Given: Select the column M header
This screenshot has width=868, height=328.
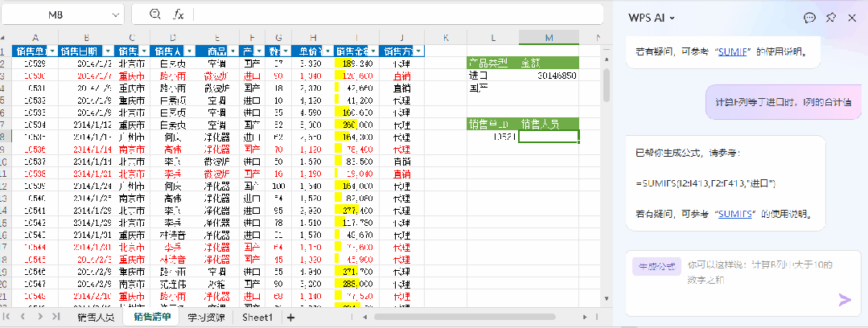Looking at the screenshot, I should (x=549, y=37).
